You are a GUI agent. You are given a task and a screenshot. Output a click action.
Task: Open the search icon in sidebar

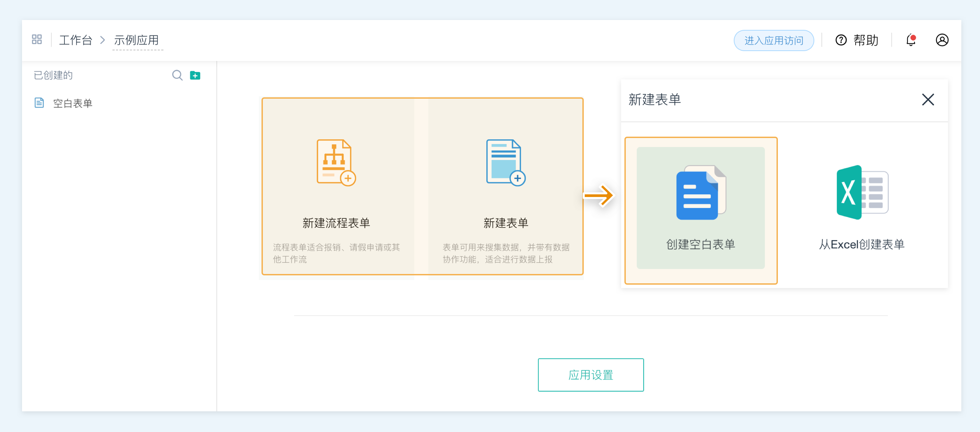[177, 75]
